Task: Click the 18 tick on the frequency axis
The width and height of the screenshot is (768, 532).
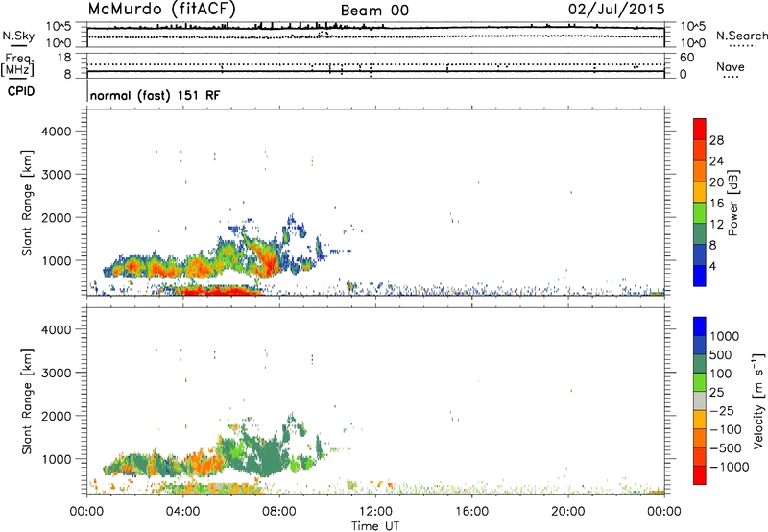Action: tap(64, 58)
